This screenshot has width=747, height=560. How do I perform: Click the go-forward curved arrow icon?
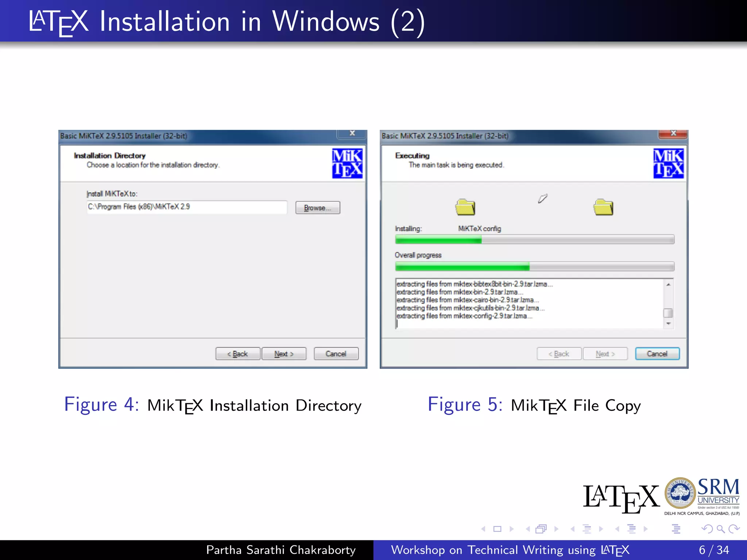coord(734,529)
